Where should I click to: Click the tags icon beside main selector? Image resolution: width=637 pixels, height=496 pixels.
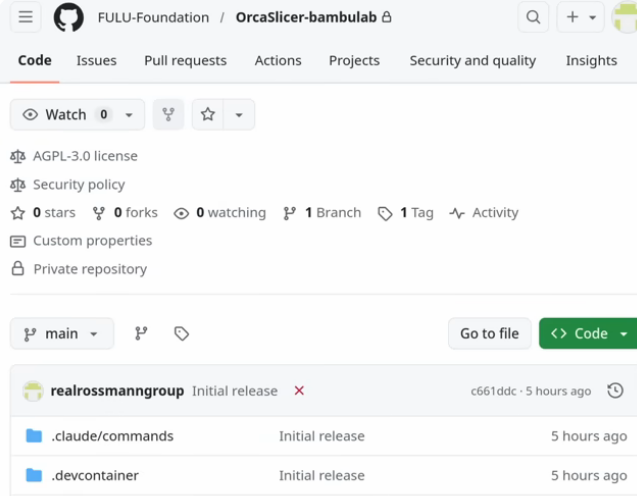[181, 334]
